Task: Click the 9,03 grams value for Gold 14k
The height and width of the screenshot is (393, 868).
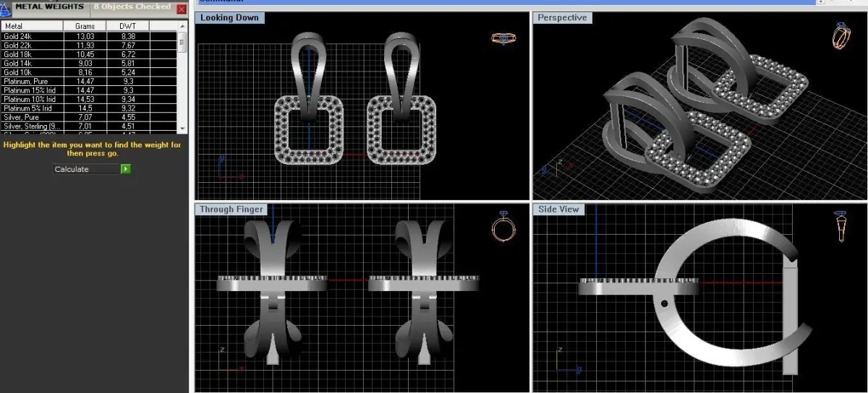Action: point(85,63)
